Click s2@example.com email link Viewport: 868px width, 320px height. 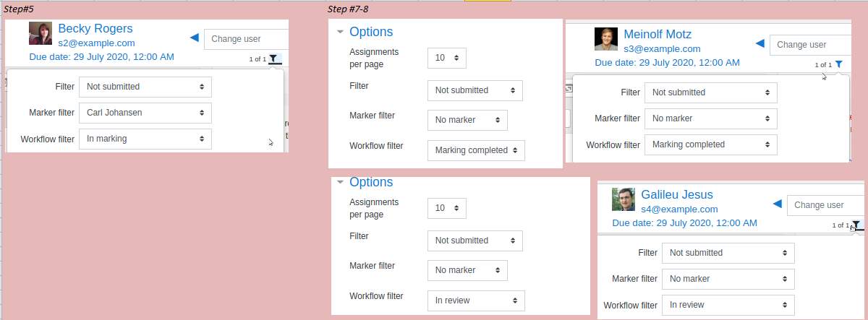coord(96,43)
